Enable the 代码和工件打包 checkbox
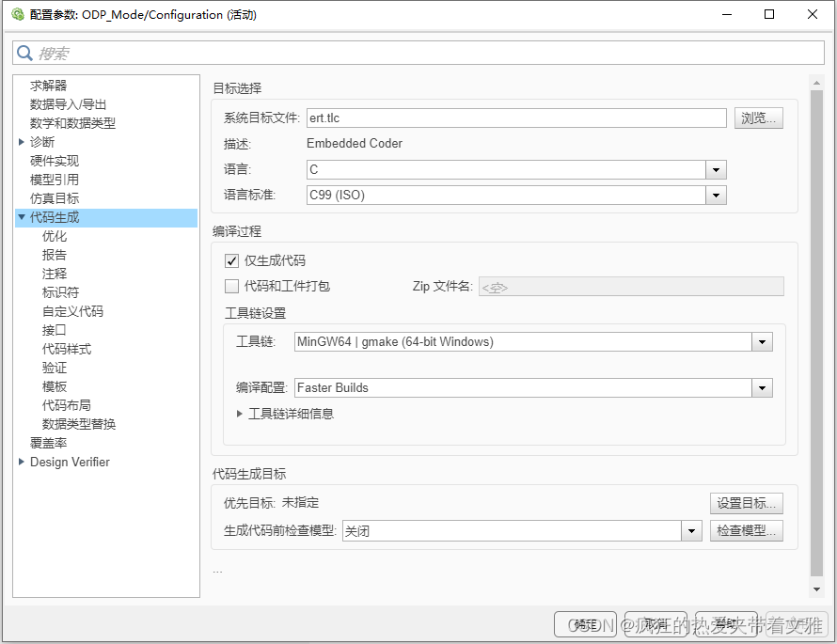The width and height of the screenshot is (837, 644). click(231, 287)
